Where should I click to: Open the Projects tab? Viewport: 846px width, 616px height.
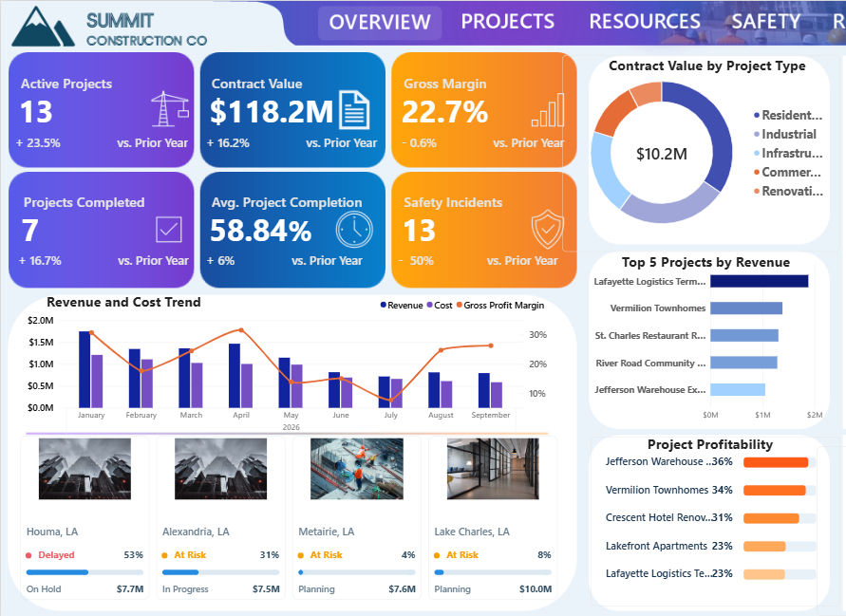click(508, 22)
